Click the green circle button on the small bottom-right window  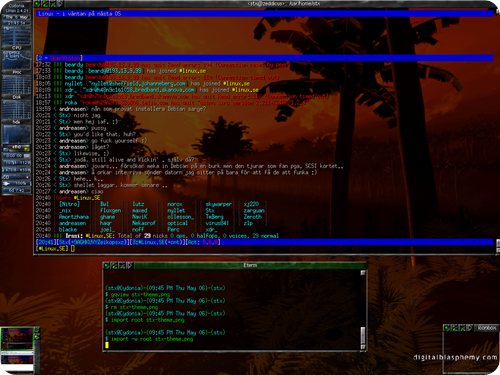coord(447,328)
